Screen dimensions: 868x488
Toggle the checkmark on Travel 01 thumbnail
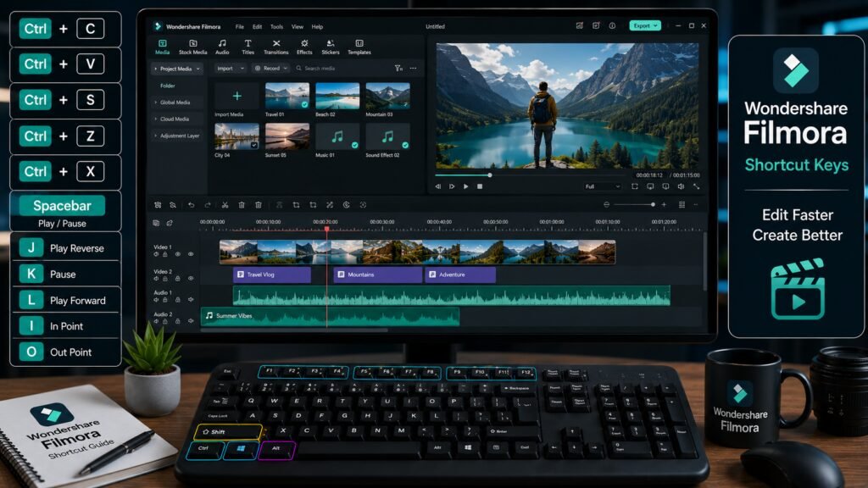coord(304,104)
